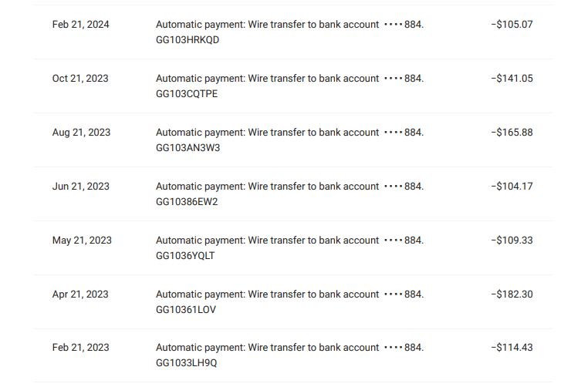The height and width of the screenshot is (387, 588).
Task: Select the Oct 21, 2023 date cell
Action: pos(80,79)
